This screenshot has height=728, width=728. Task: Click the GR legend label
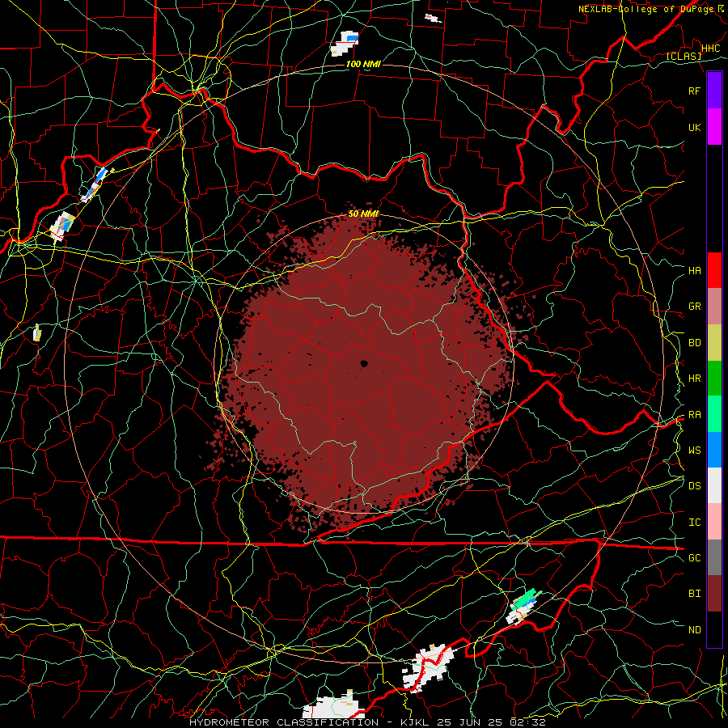click(695, 307)
